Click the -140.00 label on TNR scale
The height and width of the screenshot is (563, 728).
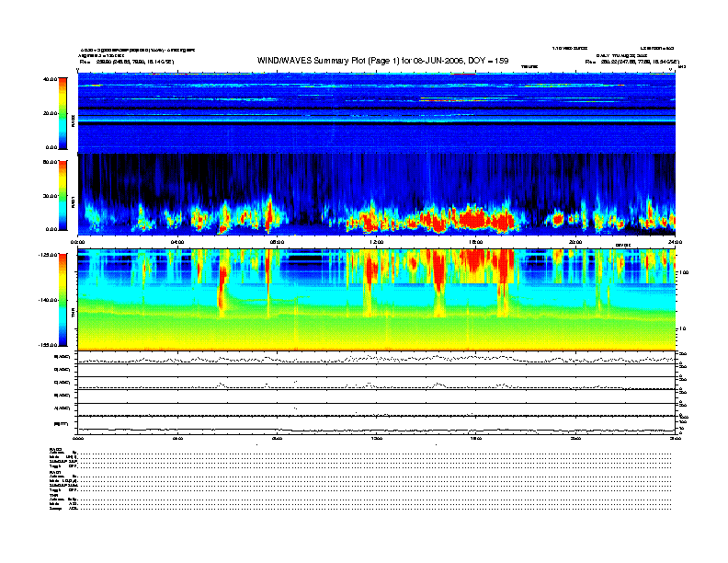pos(48,300)
